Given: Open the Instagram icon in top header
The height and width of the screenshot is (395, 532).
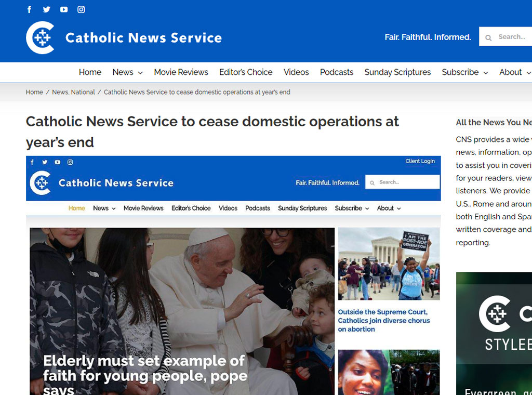Looking at the screenshot, I should [x=81, y=9].
